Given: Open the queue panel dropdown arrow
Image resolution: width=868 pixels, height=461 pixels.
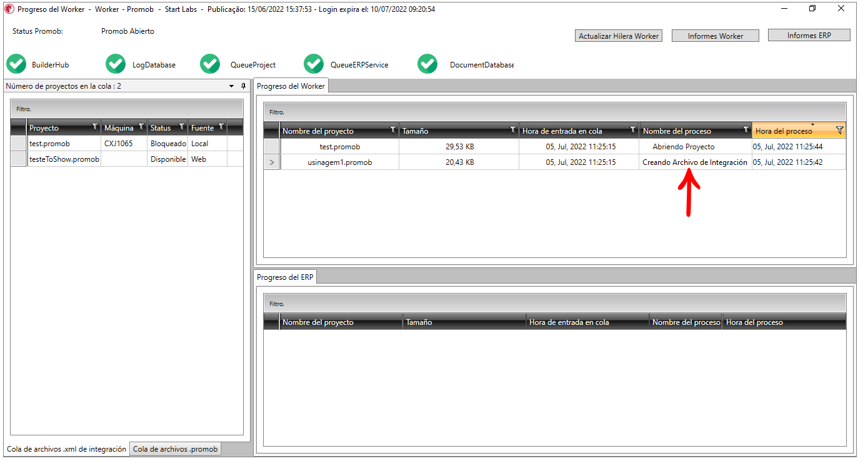Looking at the screenshot, I should tap(232, 86).
